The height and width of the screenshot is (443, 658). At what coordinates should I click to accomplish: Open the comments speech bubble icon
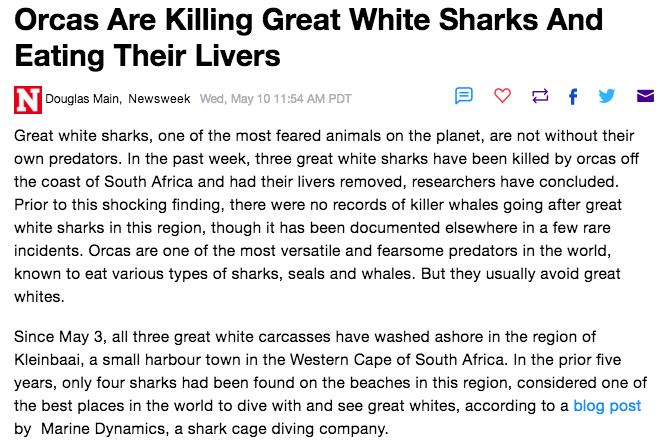pyautogui.click(x=464, y=96)
